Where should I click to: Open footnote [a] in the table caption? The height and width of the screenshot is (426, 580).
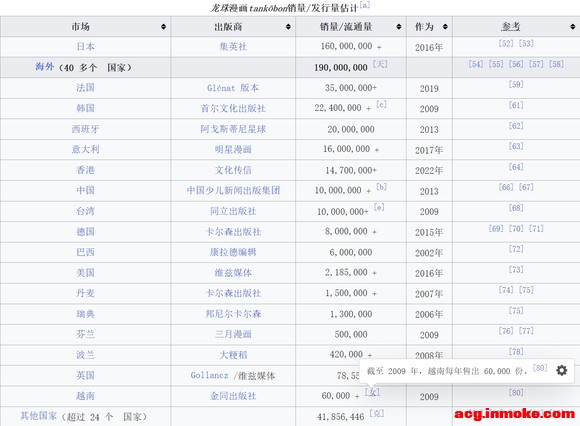[x=365, y=5]
